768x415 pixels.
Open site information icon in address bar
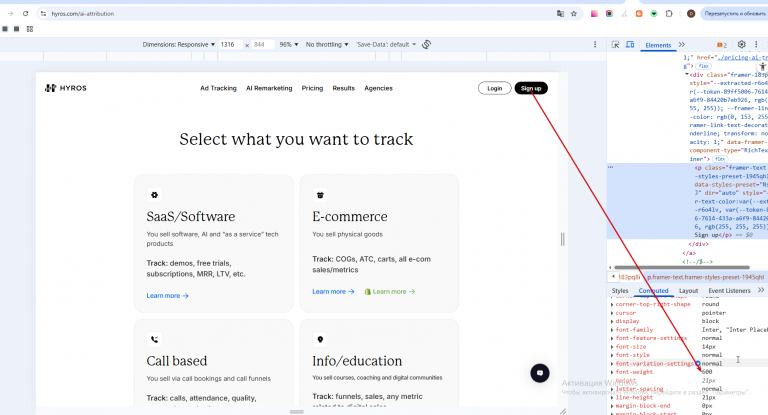pyautogui.click(x=43, y=14)
